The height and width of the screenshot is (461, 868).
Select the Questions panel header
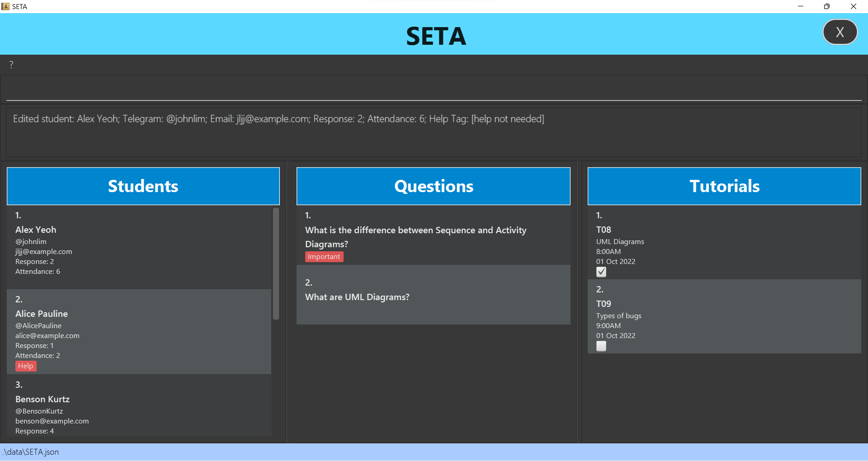tap(434, 186)
